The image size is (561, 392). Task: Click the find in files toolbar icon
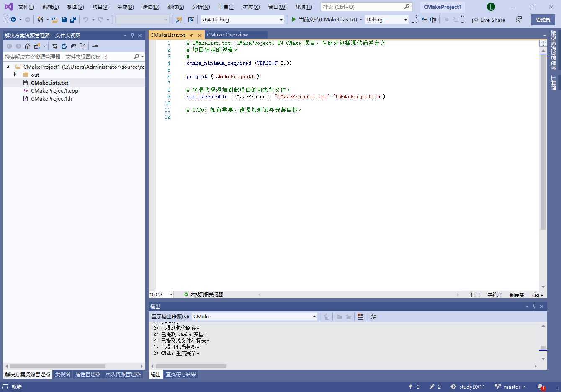tap(179, 20)
